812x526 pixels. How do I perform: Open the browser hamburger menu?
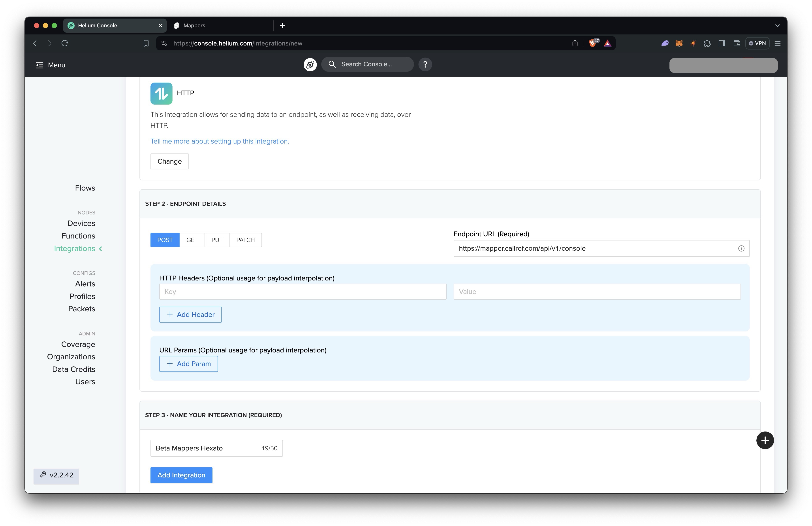(x=778, y=43)
